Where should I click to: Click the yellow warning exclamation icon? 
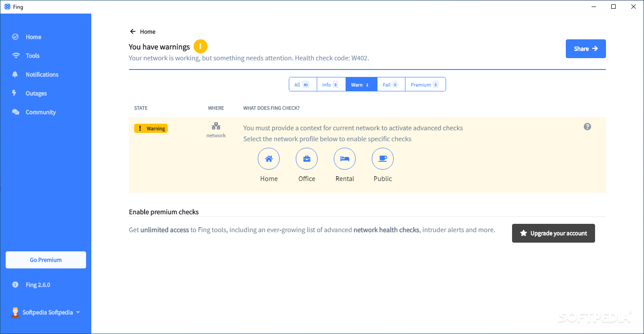pos(201,46)
